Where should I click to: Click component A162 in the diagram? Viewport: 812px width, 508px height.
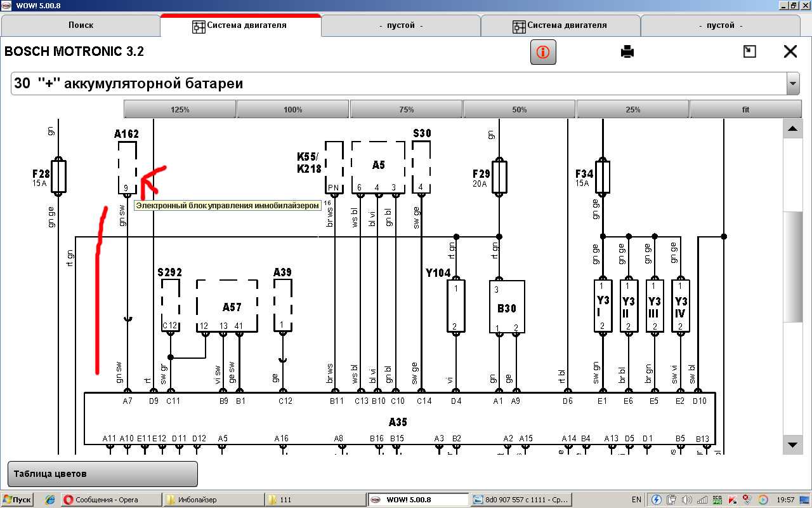tap(127, 168)
